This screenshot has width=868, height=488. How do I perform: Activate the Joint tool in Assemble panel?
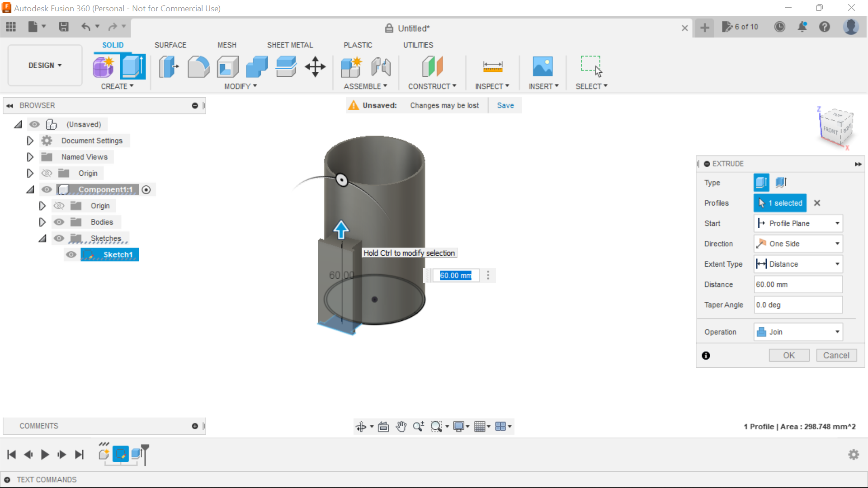coord(381,66)
